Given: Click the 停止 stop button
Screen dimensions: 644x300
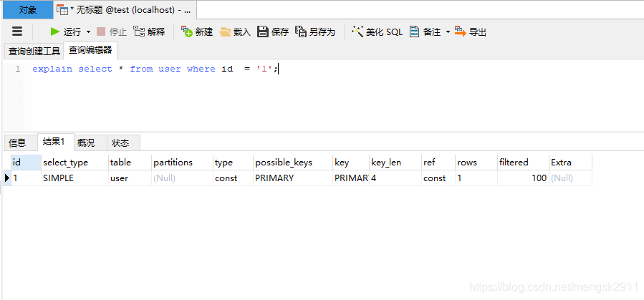Looking at the screenshot, I should pos(111,32).
